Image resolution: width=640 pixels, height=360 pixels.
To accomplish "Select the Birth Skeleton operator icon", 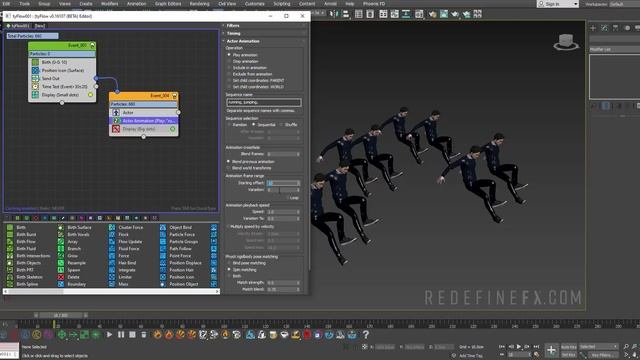I will point(10,277).
